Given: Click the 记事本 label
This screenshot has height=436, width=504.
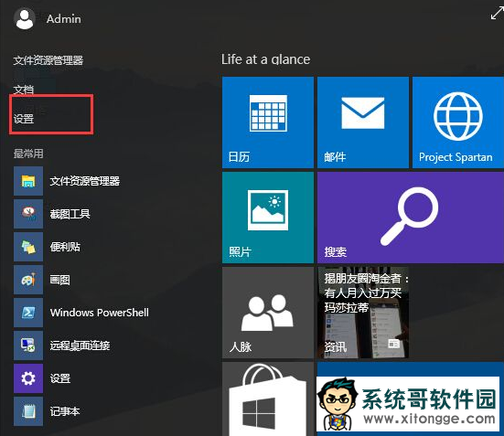Looking at the screenshot, I should 65,411.
